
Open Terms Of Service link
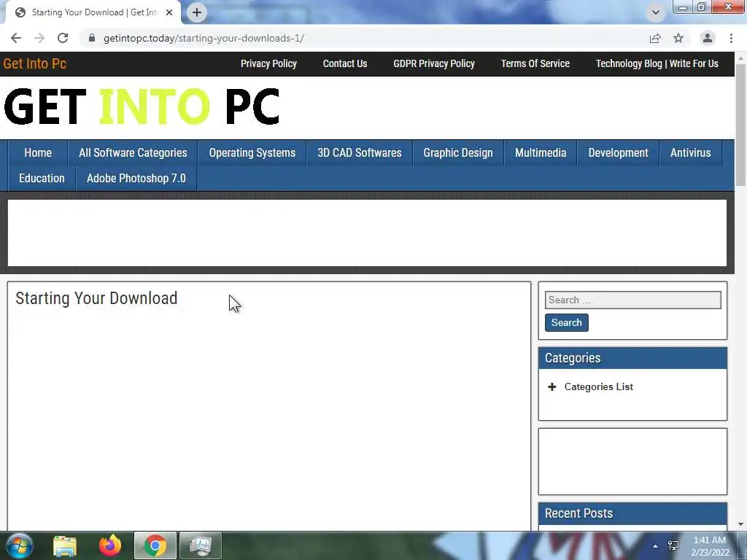[x=535, y=64]
